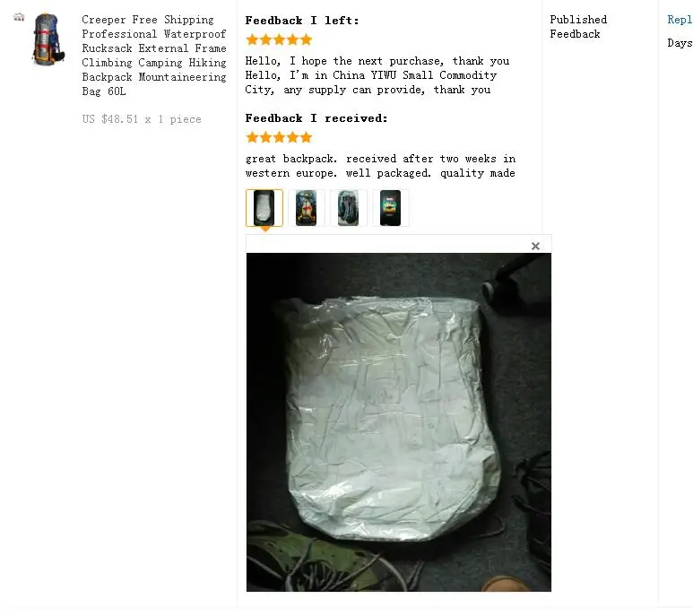Screen dimensions: 693x616
Task: Open the fourth colorful phone thumbnail
Action: (390, 208)
